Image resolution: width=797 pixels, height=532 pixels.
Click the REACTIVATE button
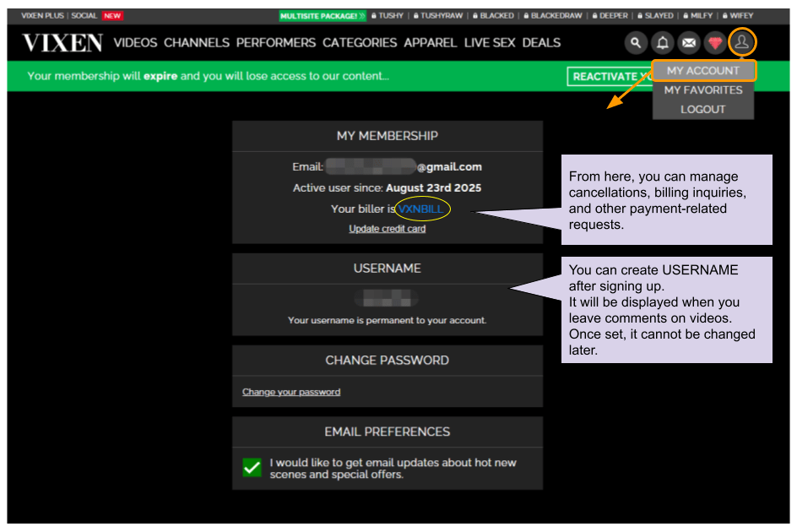[x=610, y=76]
